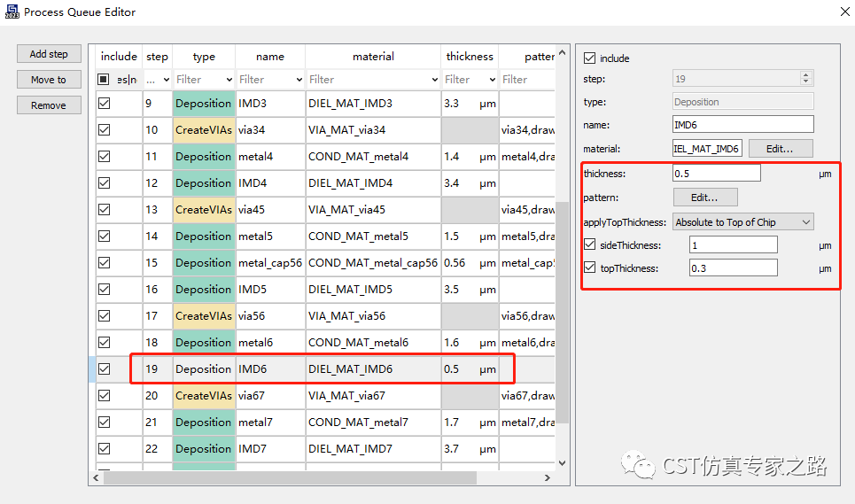Click the Move to button
The height and width of the screenshot is (504, 855).
click(49, 80)
